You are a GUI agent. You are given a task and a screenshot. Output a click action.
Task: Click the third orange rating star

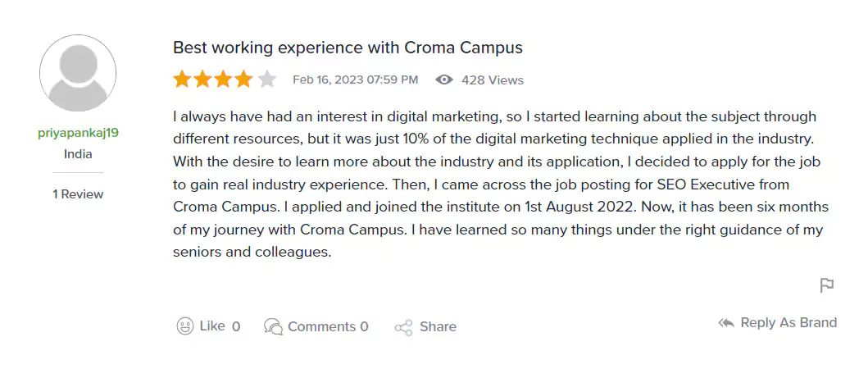pos(225,80)
